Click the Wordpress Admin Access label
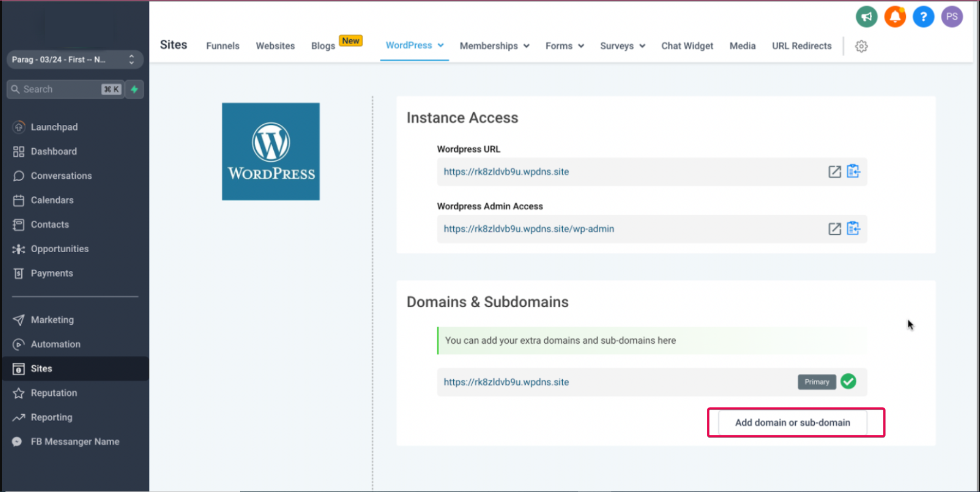 pyautogui.click(x=490, y=206)
